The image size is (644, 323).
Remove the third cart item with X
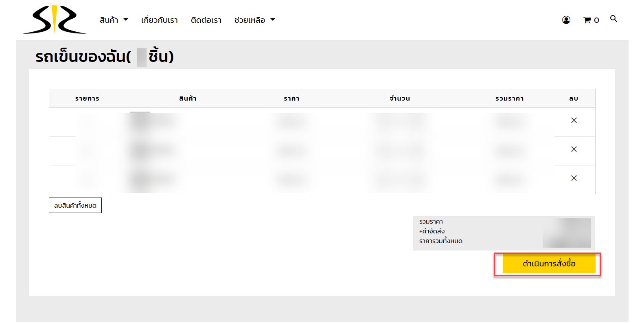click(x=574, y=178)
